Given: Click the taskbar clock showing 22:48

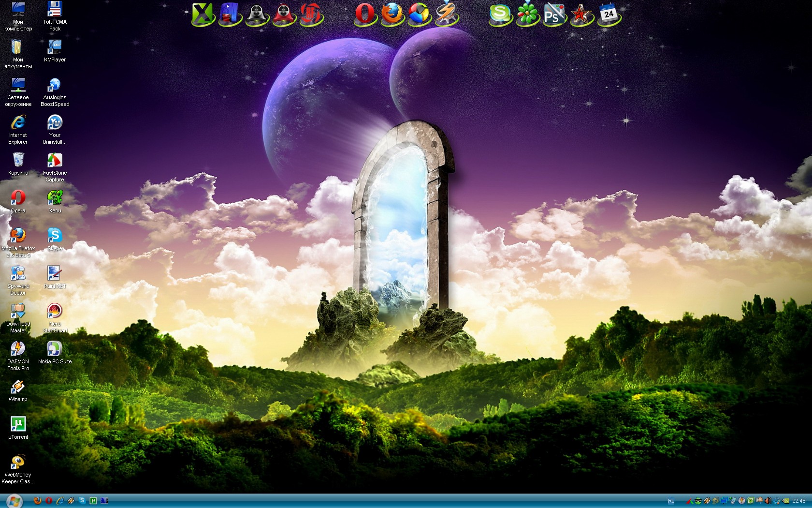Looking at the screenshot, I should coord(799,501).
